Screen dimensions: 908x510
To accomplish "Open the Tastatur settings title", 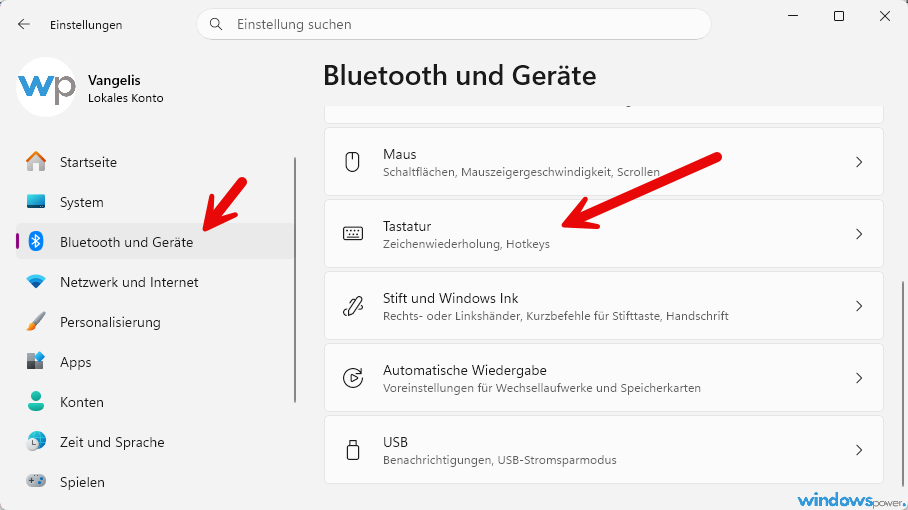I will [x=407, y=226].
